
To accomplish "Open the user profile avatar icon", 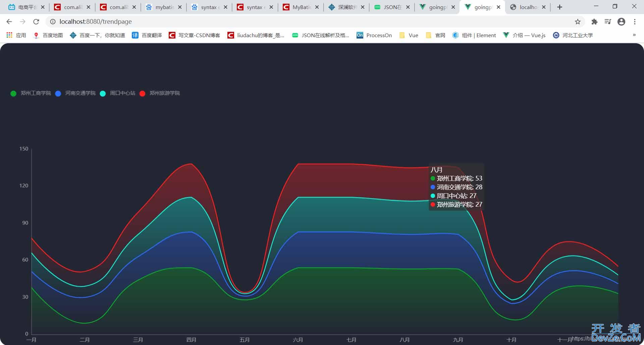I will (621, 22).
